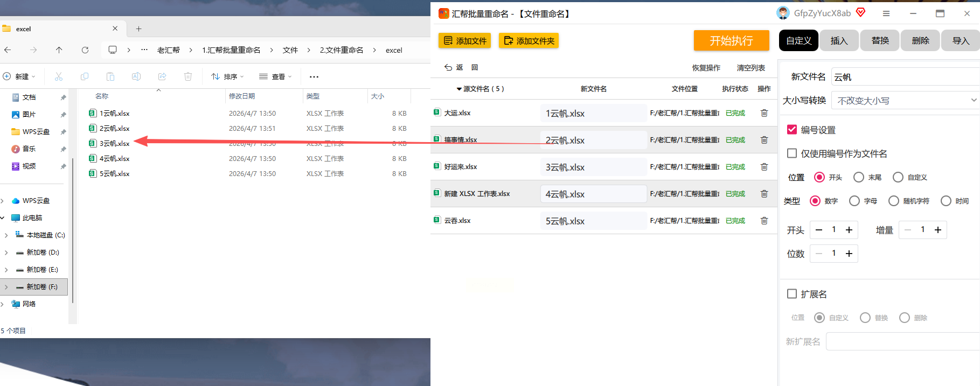Click 清空列表 to clear list
Screen dimensions: 980x386
[750, 68]
